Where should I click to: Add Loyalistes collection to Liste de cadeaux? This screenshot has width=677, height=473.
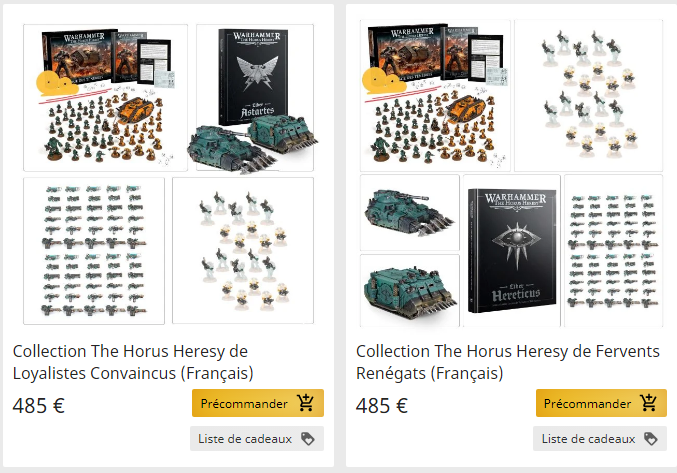257,439
